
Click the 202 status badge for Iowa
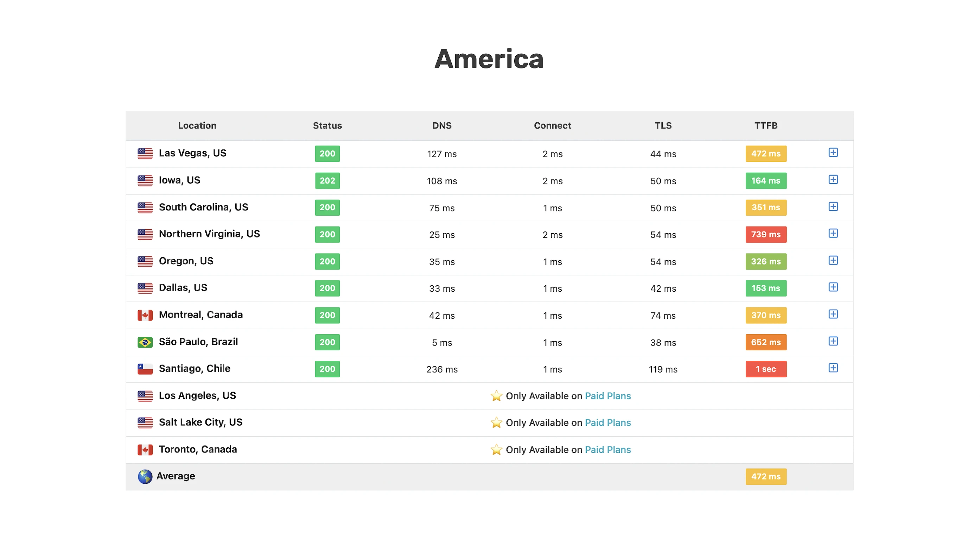click(327, 181)
